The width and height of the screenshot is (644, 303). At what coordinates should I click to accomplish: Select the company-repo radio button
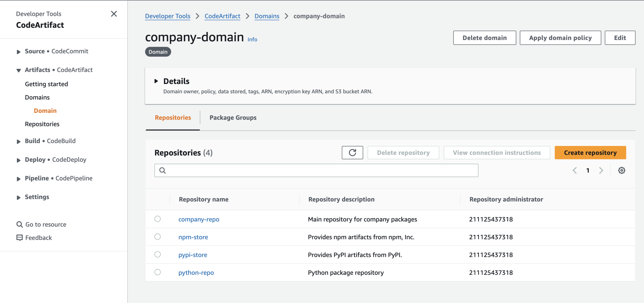click(157, 219)
